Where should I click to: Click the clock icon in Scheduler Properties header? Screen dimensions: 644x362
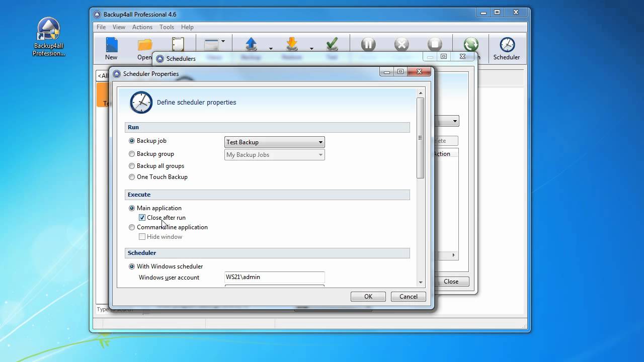pos(141,102)
